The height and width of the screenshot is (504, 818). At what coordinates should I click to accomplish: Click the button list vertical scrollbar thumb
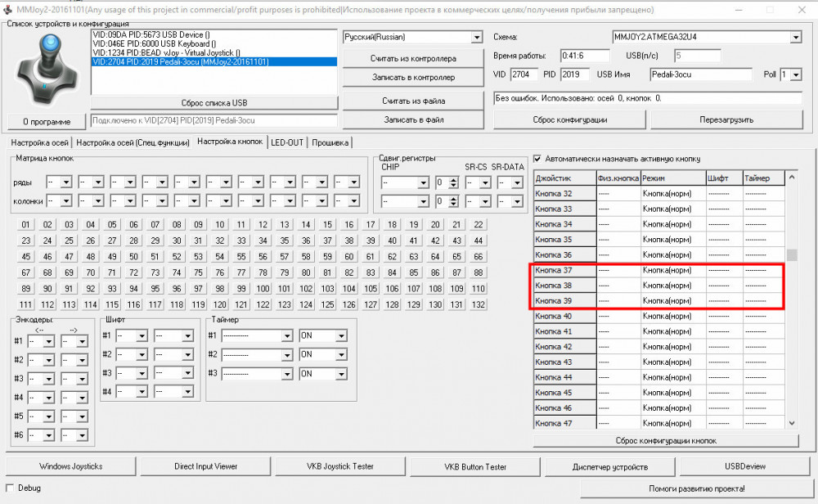pyautogui.click(x=790, y=254)
